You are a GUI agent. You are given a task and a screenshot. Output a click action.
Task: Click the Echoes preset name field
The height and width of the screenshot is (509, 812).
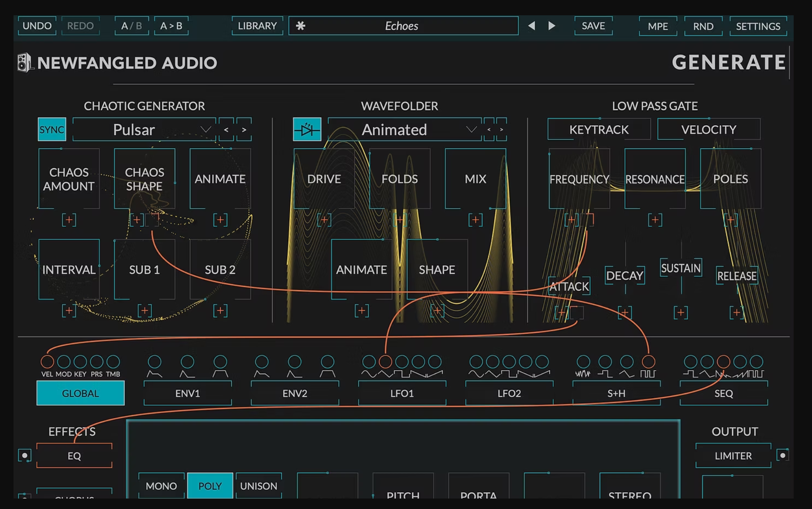(x=401, y=26)
